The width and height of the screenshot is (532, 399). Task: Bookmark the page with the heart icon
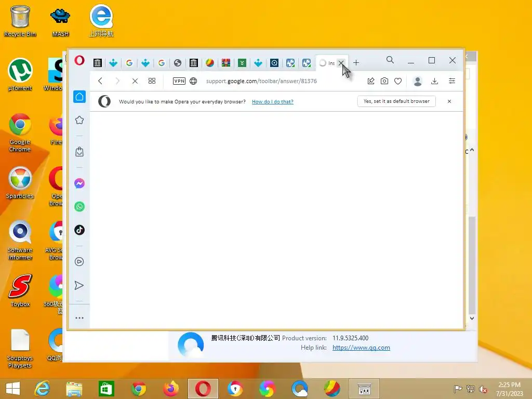pyautogui.click(x=398, y=81)
